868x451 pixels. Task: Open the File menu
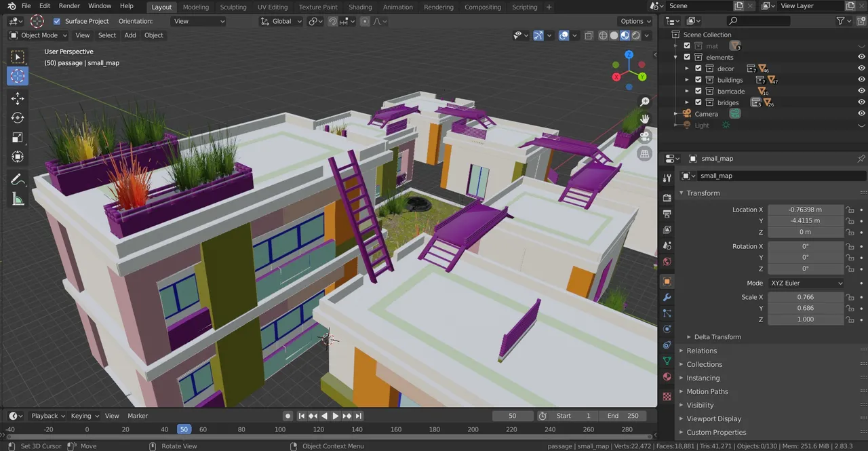(26, 6)
